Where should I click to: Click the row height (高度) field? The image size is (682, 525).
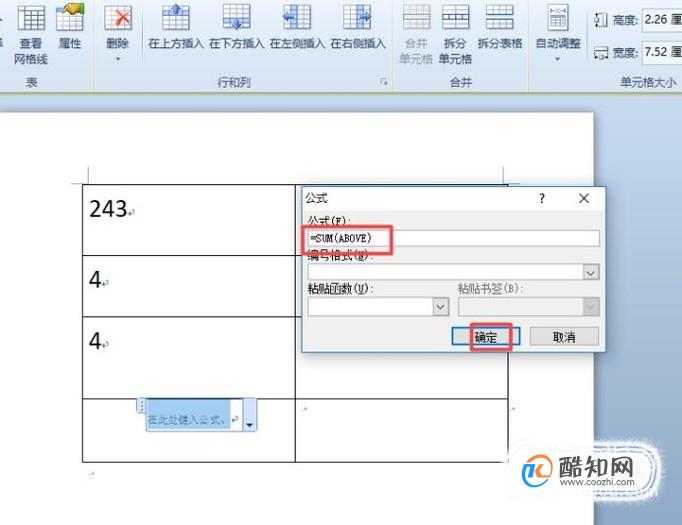coord(662,20)
